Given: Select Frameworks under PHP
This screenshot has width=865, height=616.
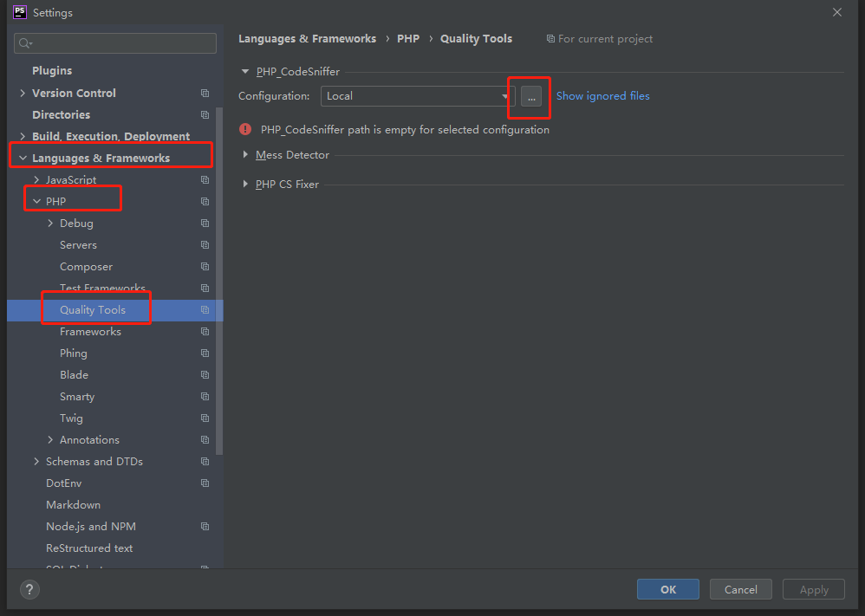Looking at the screenshot, I should click(90, 332).
